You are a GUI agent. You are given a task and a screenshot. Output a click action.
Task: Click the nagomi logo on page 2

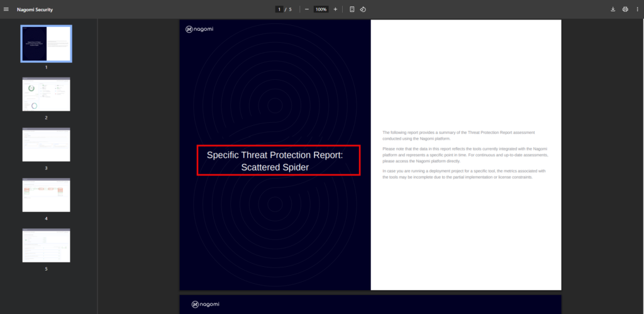[x=206, y=304]
